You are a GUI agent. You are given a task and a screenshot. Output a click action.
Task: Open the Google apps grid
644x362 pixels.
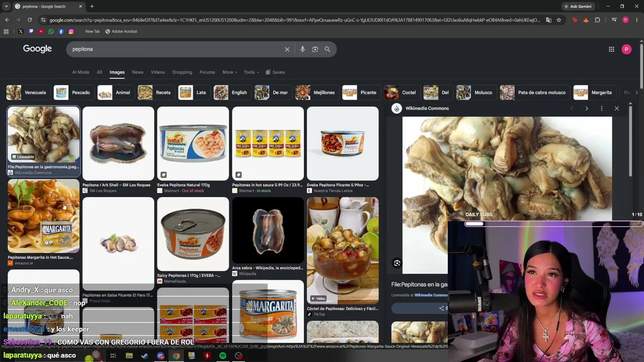pyautogui.click(x=611, y=49)
